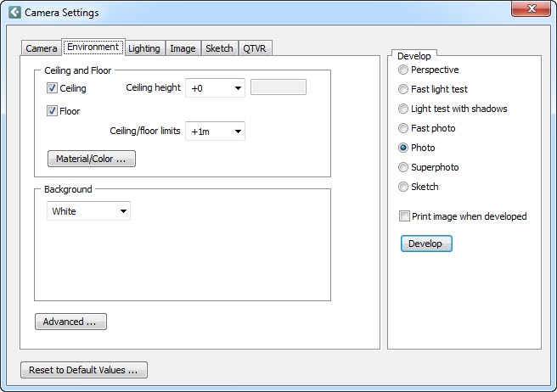Viewport: 557px width, 392px height.
Task: Click Reset to Default Values
Action: 84,370
